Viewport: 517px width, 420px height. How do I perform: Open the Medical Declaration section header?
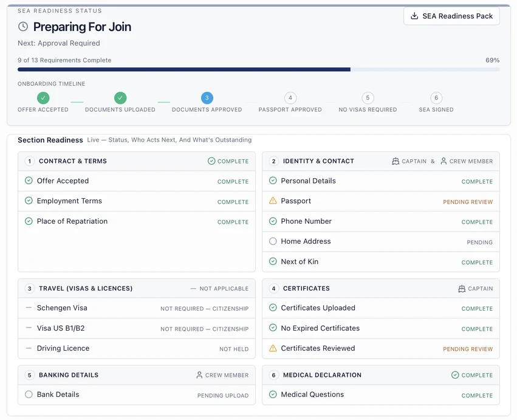(x=381, y=375)
